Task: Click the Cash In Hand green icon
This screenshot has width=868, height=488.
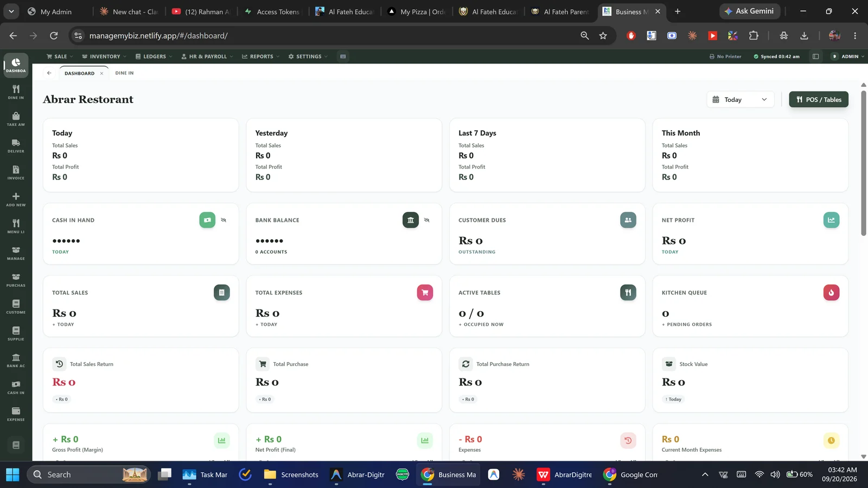Action: (207, 220)
